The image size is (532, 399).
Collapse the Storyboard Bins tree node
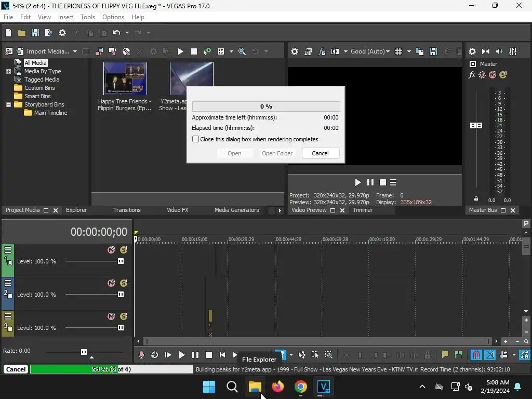point(8,104)
